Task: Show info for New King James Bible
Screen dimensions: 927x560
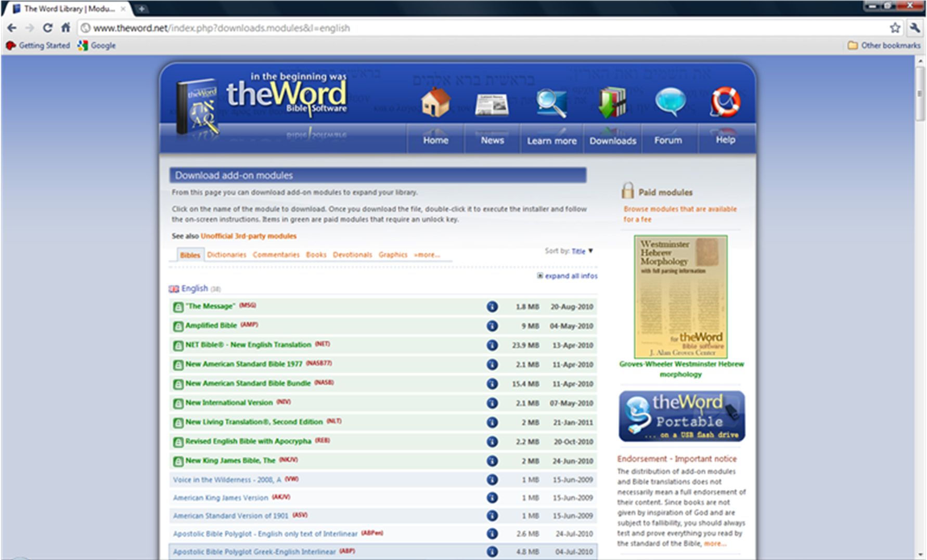Action: point(492,461)
